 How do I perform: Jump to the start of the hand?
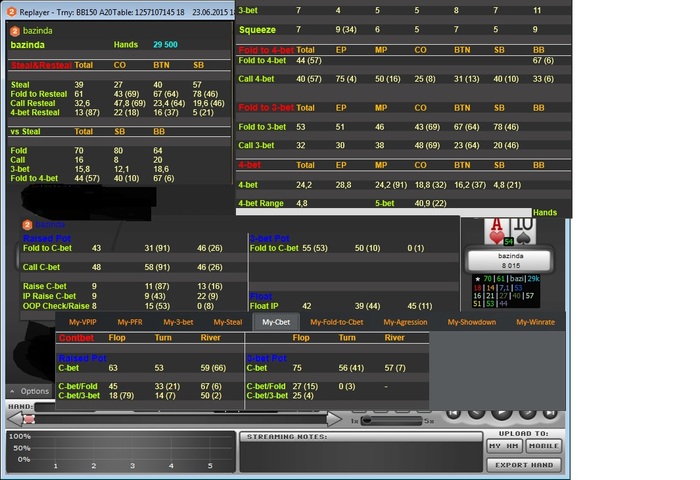pyautogui.click(x=454, y=413)
